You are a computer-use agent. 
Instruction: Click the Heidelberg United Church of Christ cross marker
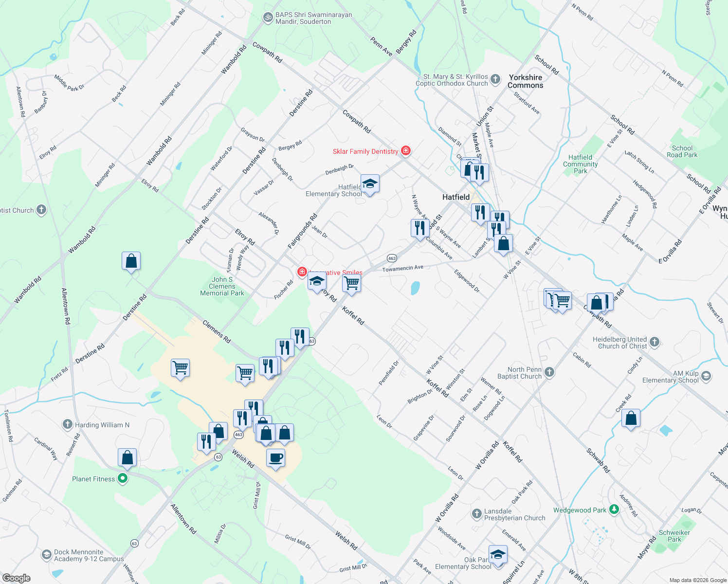655,342
